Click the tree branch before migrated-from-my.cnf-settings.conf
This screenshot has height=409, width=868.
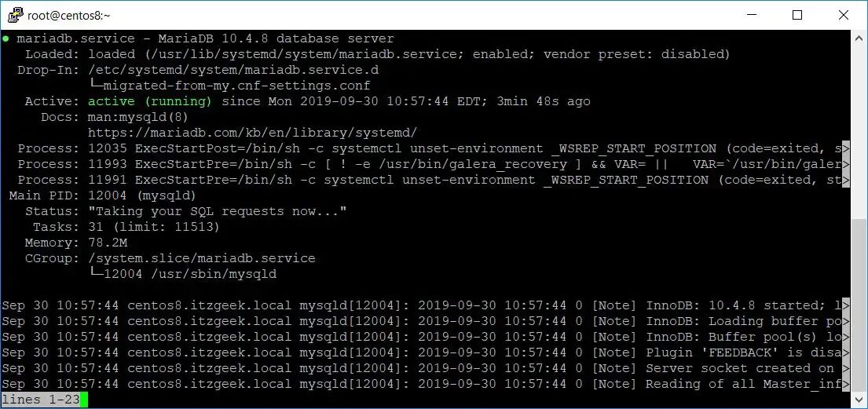tap(96, 86)
